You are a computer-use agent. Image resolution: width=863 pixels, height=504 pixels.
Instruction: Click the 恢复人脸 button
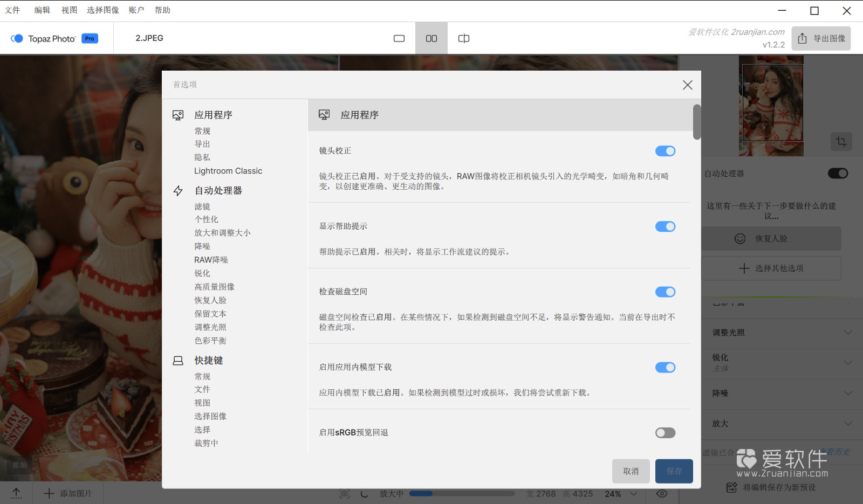771,238
